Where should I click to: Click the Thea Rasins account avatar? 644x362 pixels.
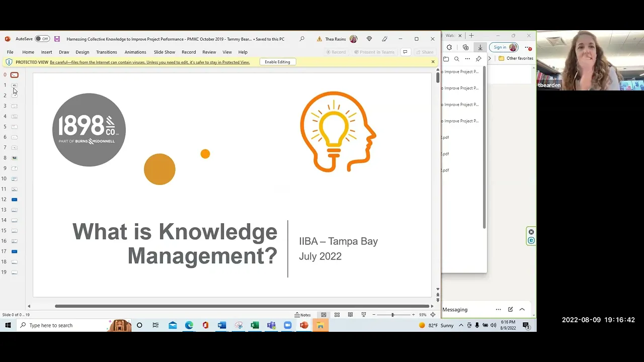tap(353, 39)
